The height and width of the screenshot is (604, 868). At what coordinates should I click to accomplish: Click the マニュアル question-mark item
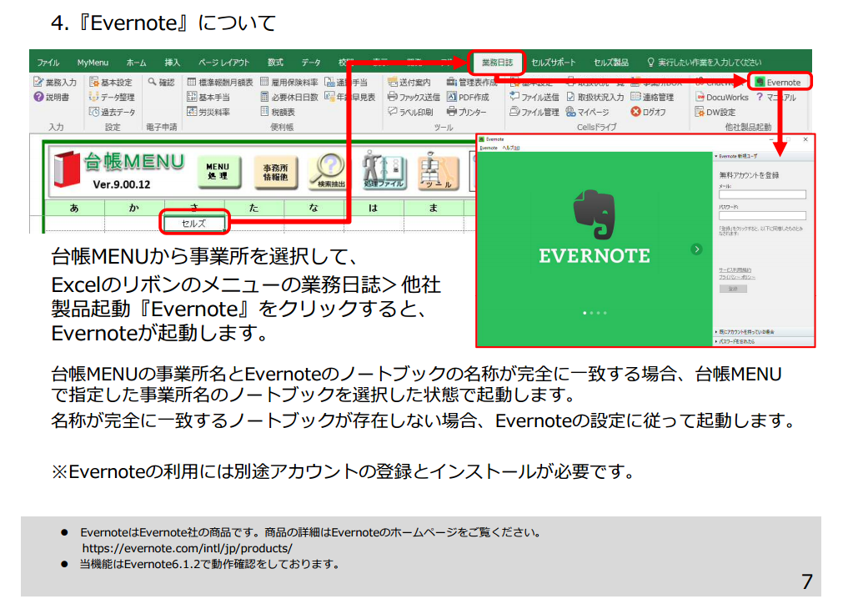(776, 97)
